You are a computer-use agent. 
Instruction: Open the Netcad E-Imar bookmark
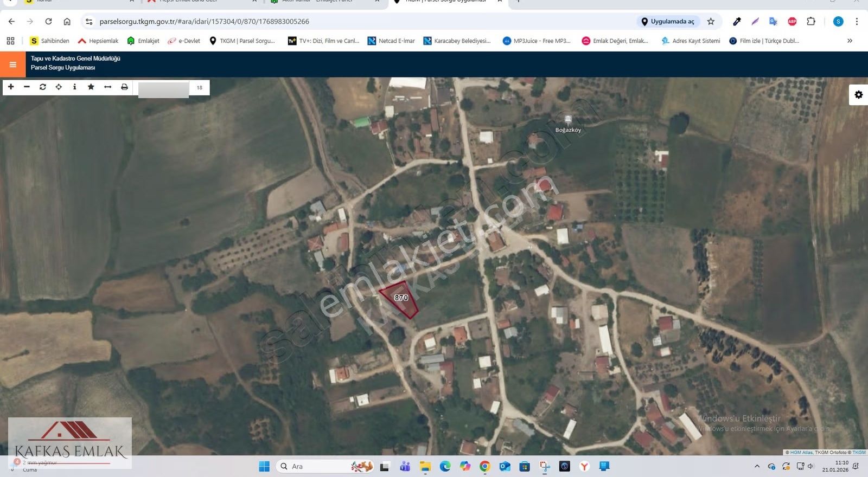pyautogui.click(x=391, y=41)
